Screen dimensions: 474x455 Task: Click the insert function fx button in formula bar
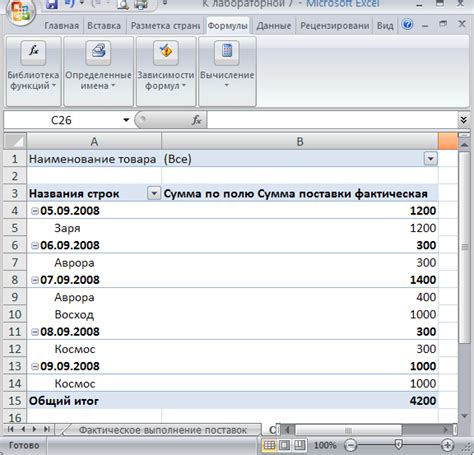click(197, 120)
